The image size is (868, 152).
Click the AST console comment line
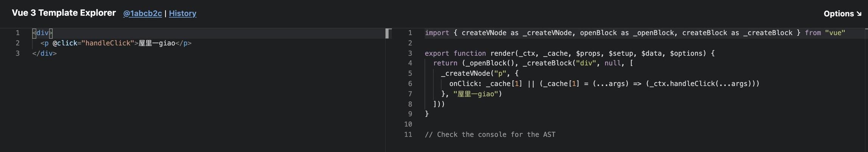pyautogui.click(x=490, y=135)
